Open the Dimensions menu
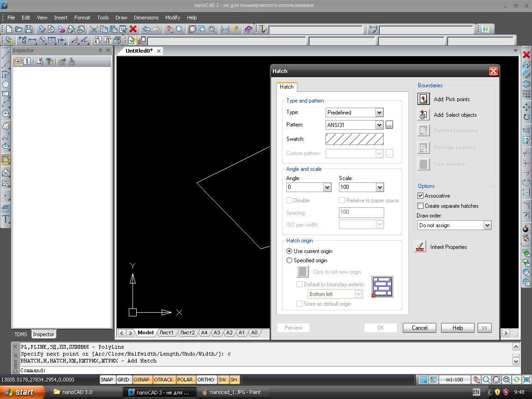 146,18
